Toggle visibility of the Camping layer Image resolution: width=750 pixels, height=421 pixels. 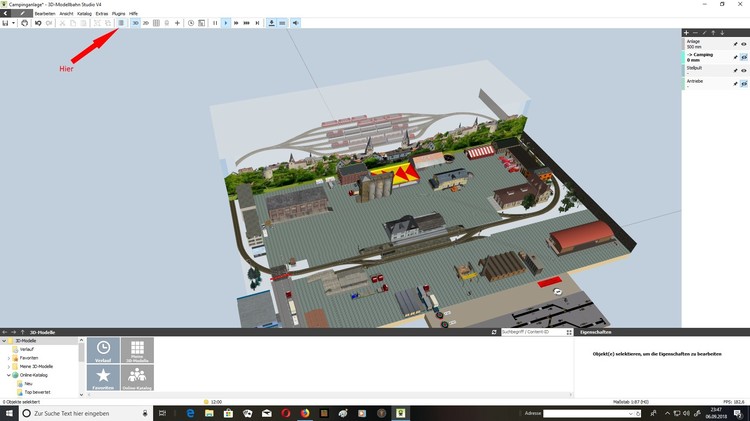click(x=744, y=57)
